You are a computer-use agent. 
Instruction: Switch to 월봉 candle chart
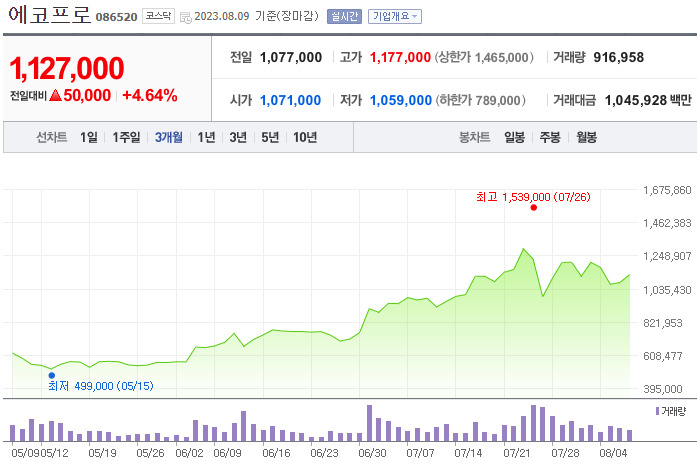tap(586, 137)
